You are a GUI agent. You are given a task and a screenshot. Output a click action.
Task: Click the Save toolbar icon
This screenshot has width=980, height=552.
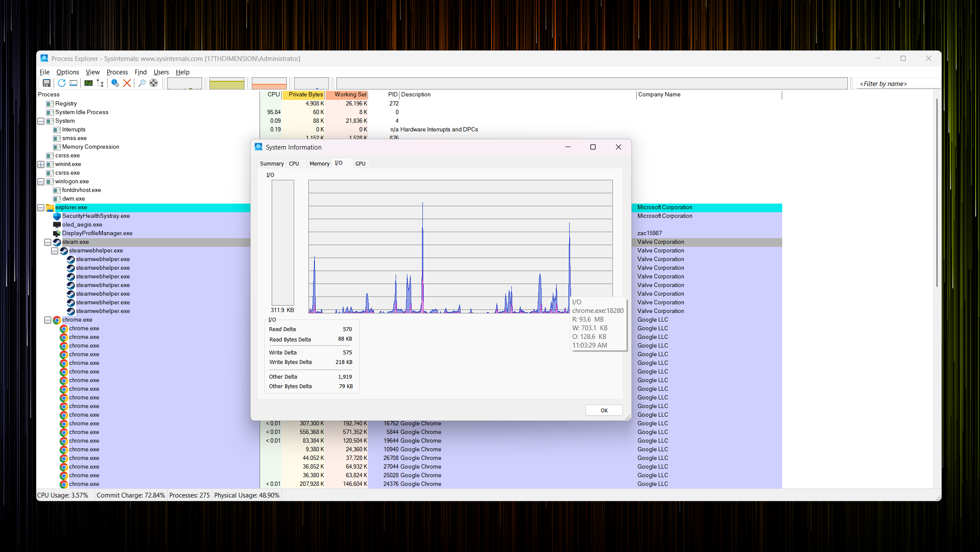click(x=47, y=83)
